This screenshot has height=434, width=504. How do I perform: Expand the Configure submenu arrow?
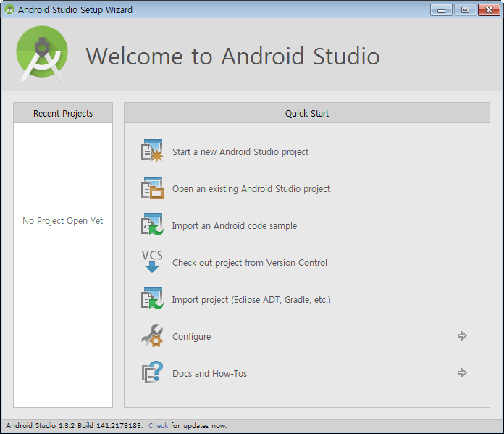(462, 336)
